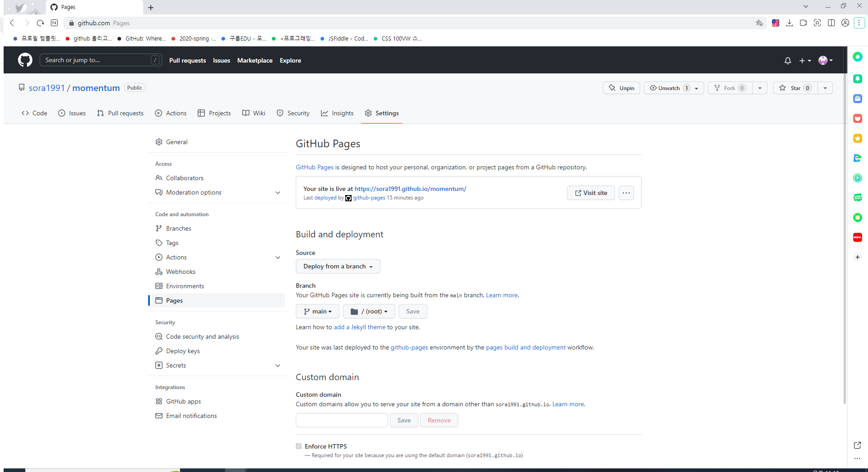This screenshot has height=472, width=868.
Task: Go to the repository Pull requests tab
Action: pyautogui.click(x=120, y=113)
